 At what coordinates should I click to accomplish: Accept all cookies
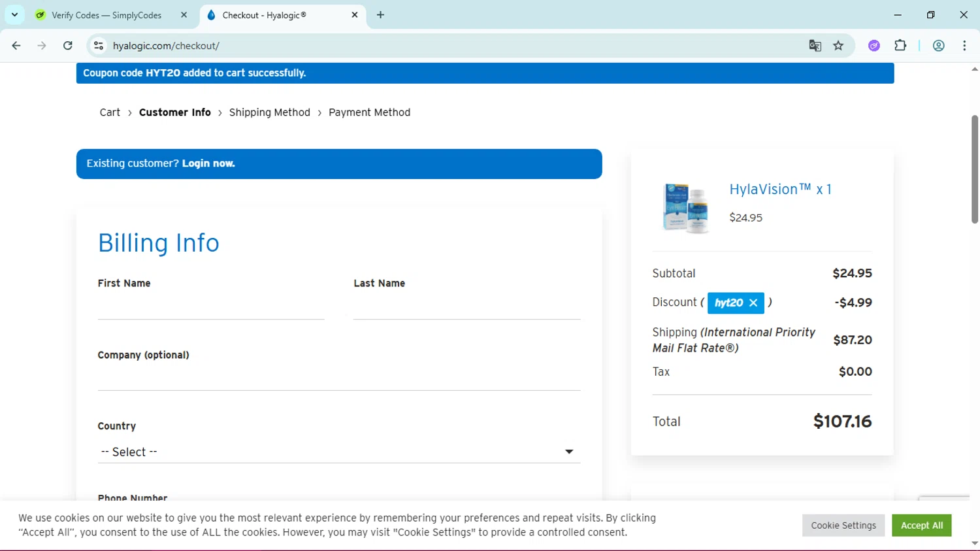(x=922, y=526)
